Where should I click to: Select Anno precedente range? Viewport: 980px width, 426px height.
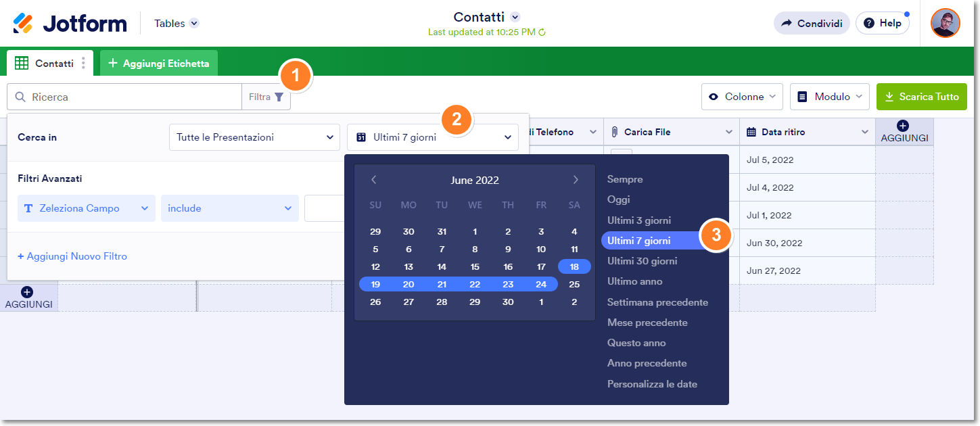[x=647, y=363]
